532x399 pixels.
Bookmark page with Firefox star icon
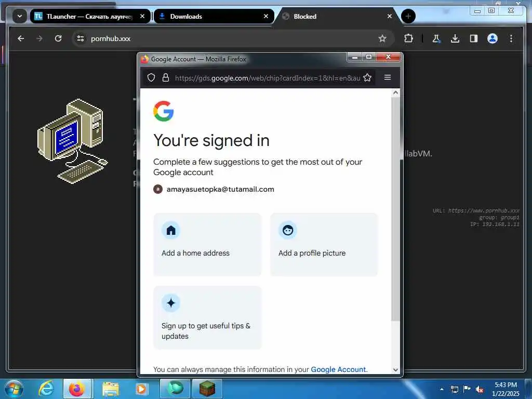(367, 78)
